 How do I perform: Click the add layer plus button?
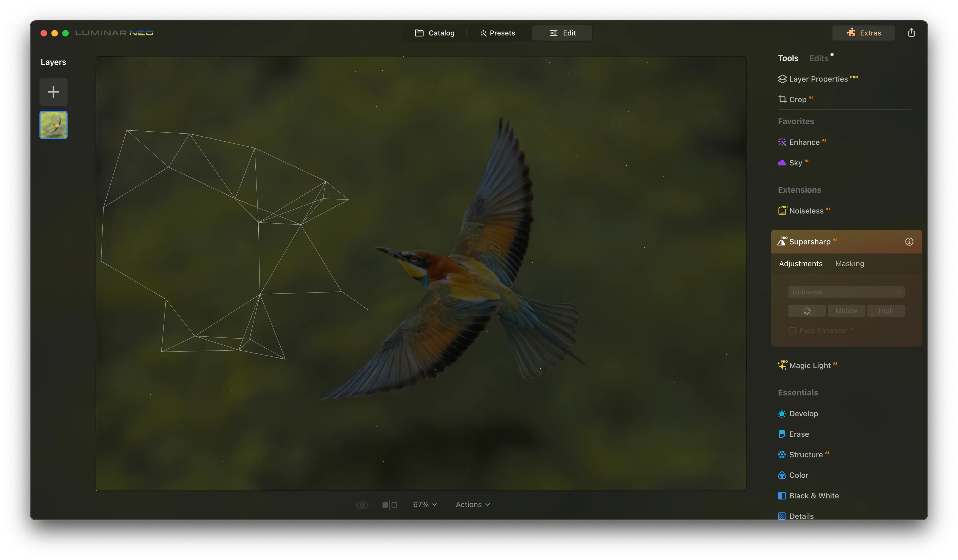coord(53,92)
